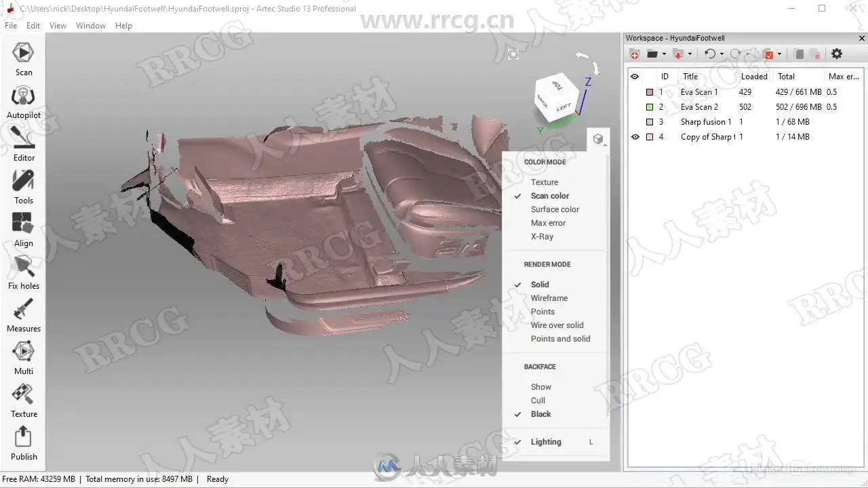Select the Sharp fusion 1 title in Workspace

click(x=706, y=122)
